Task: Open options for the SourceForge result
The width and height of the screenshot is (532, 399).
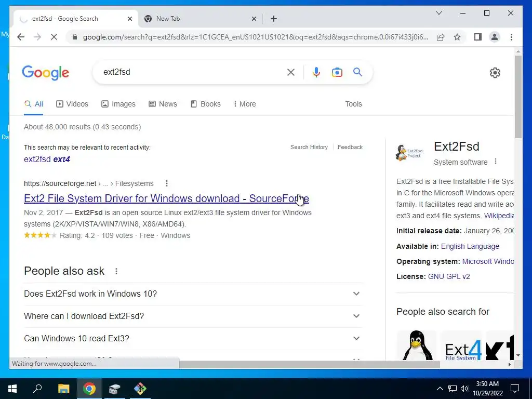Action: 167,183
